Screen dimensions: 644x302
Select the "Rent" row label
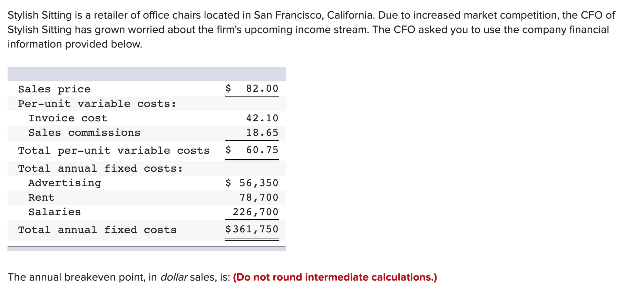coord(41,198)
